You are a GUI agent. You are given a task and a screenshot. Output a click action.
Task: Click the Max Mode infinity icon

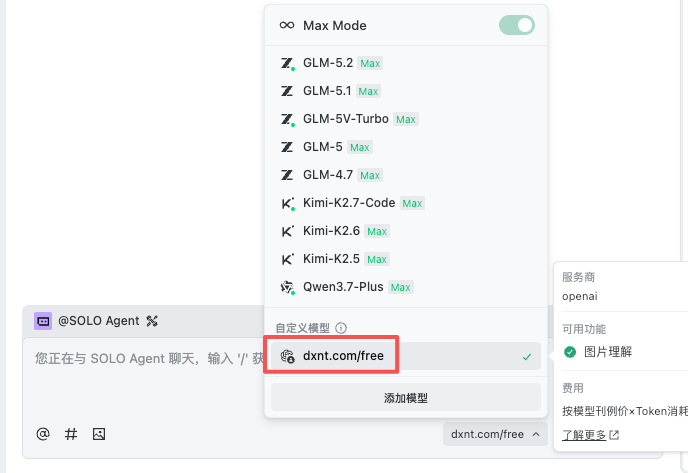[x=287, y=25]
